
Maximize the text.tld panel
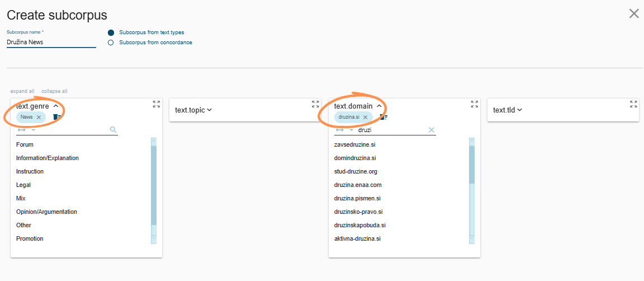pos(633,104)
